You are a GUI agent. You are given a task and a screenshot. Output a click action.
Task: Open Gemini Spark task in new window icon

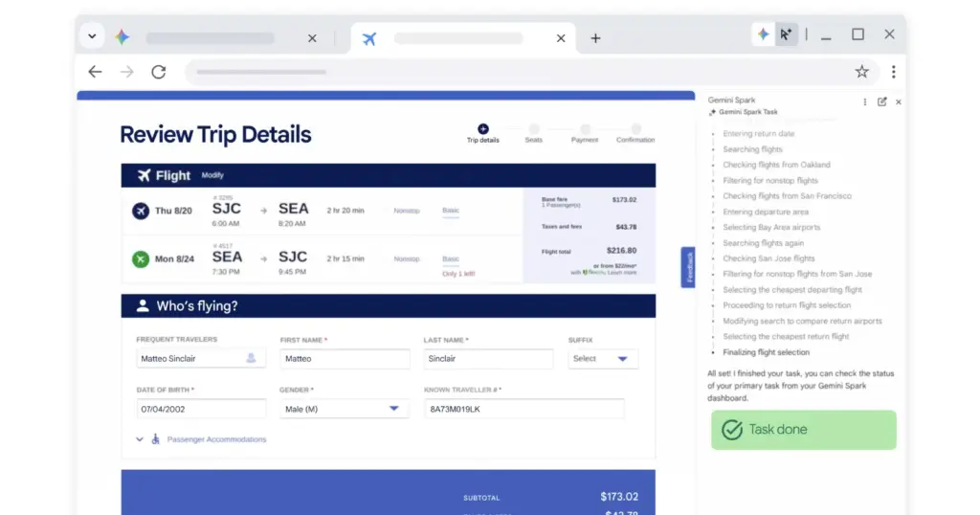point(881,101)
